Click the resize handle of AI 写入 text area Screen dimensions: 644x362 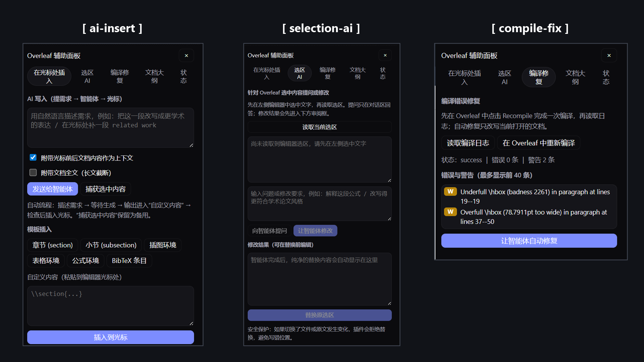191,145
